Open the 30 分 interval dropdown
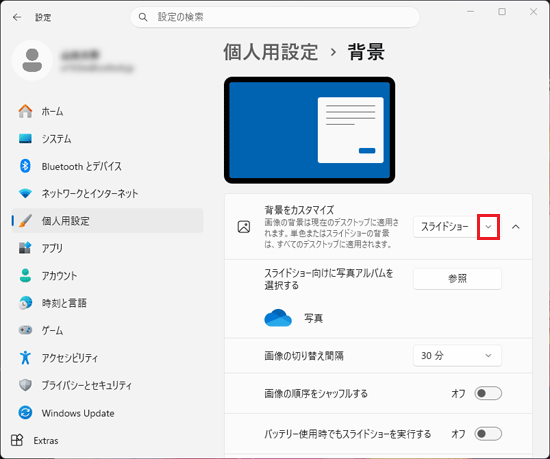 click(x=457, y=356)
